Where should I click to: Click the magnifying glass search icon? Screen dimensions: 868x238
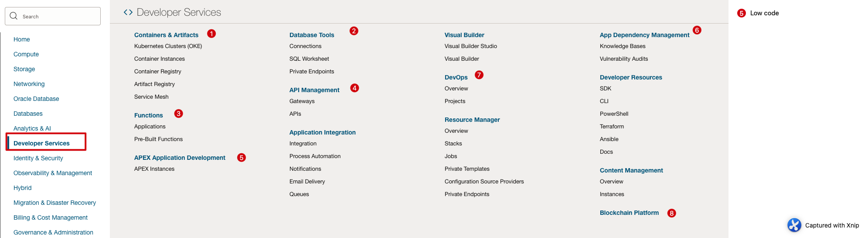pyautogui.click(x=14, y=16)
